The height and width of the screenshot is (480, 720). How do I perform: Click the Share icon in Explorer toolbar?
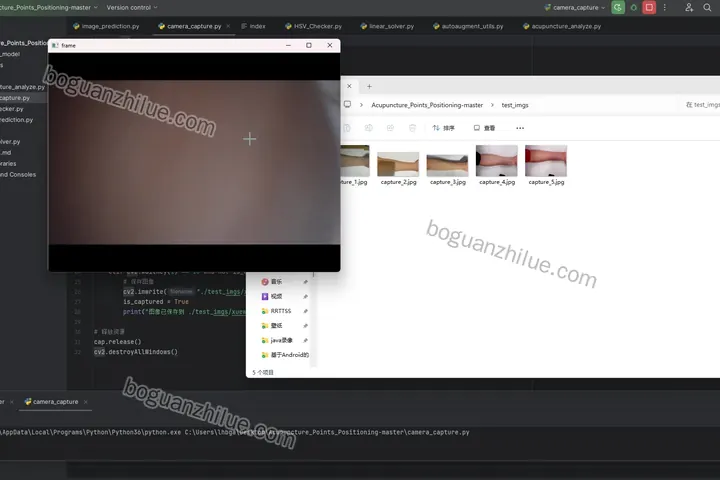390,128
